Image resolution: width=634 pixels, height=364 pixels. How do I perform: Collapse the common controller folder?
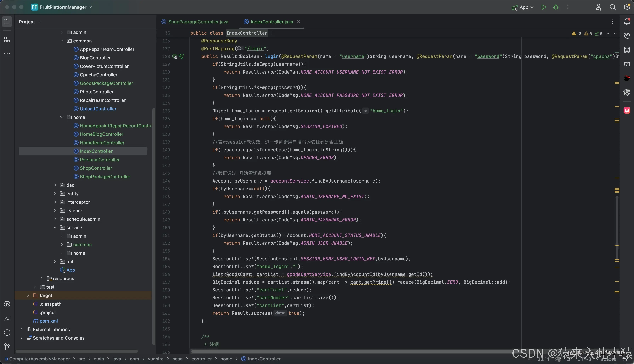[62, 41]
